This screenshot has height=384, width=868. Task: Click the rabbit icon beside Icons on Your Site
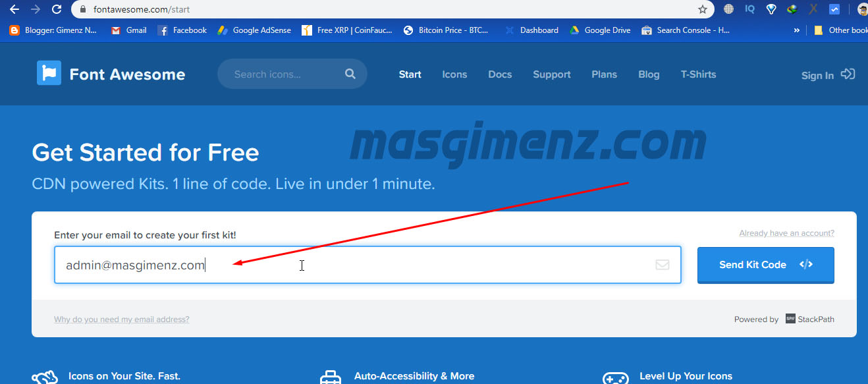[x=45, y=377]
